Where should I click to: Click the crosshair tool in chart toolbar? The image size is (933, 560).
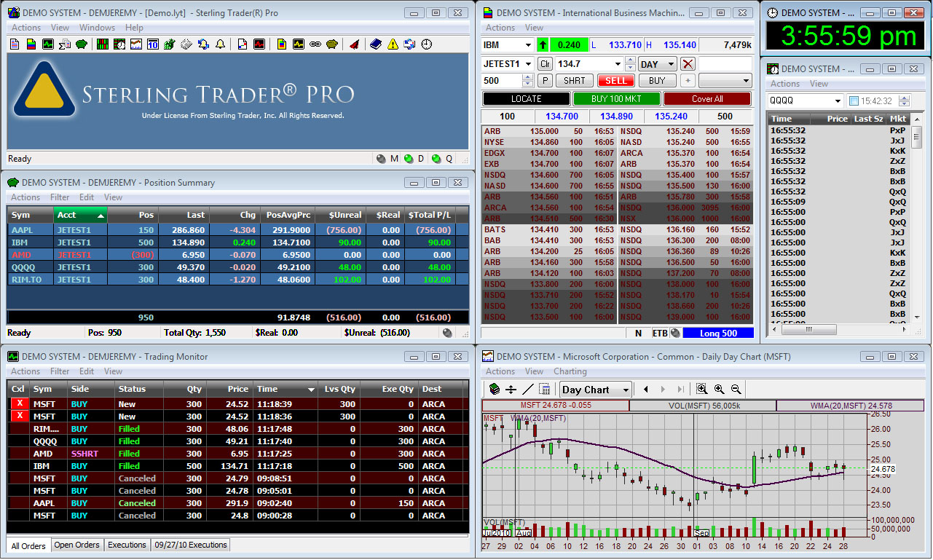coord(511,390)
